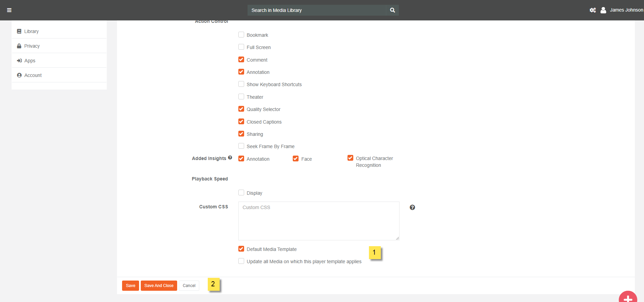Viewport: 644px width, 302px height.
Task: Cancel the template changes
Action: [189, 286]
